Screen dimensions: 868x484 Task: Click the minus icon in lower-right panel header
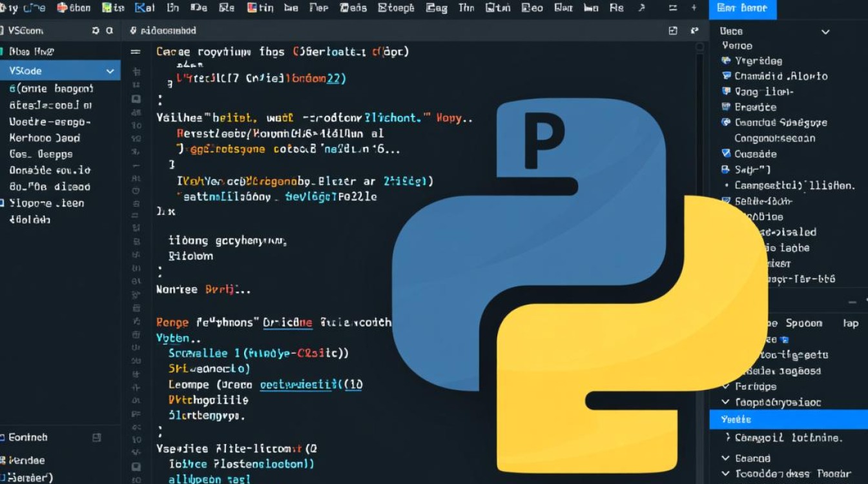click(852, 301)
